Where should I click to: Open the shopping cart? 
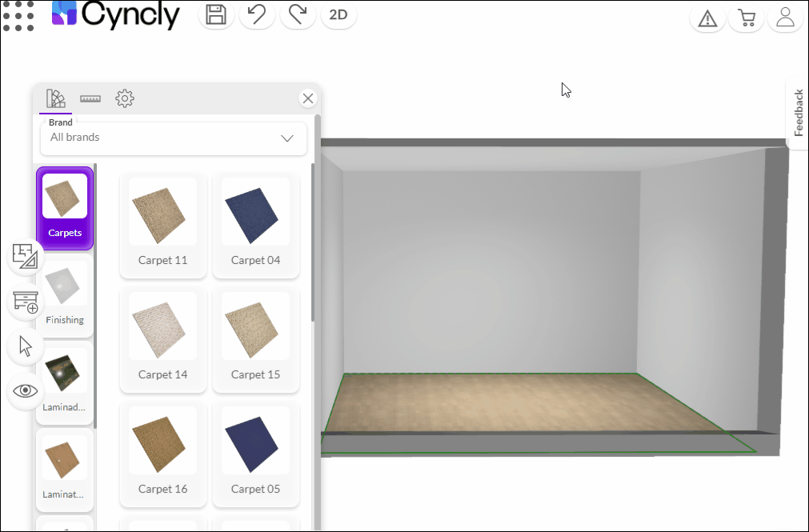747,18
